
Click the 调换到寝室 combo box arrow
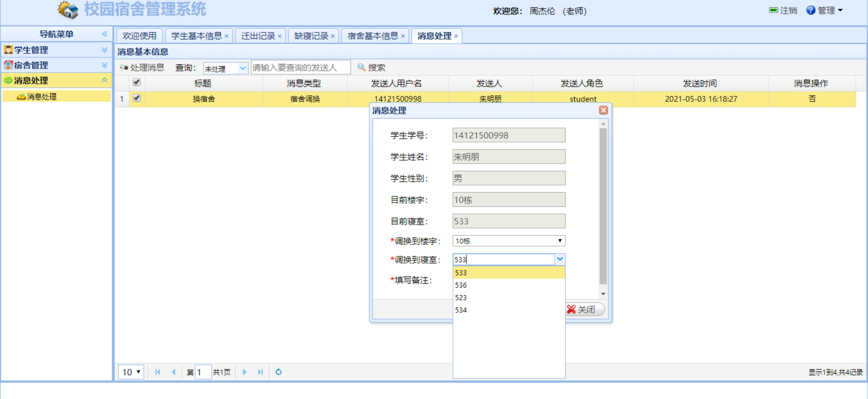(x=560, y=259)
